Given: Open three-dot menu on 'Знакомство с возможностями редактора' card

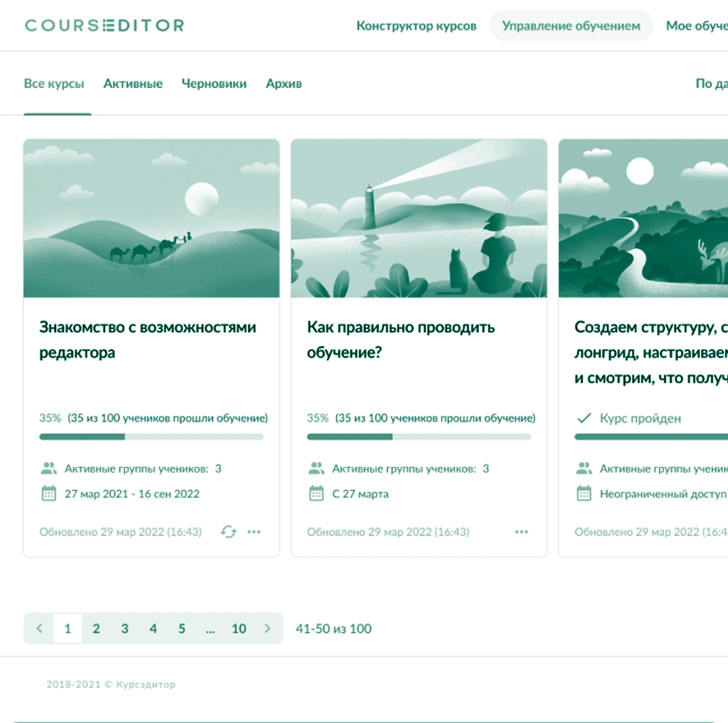Looking at the screenshot, I should tap(254, 532).
